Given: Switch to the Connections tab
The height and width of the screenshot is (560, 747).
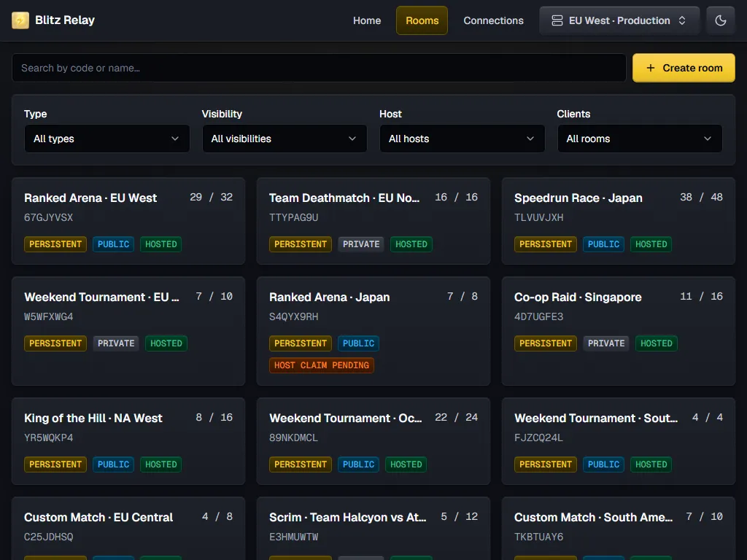Looking at the screenshot, I should coord(493,20).
